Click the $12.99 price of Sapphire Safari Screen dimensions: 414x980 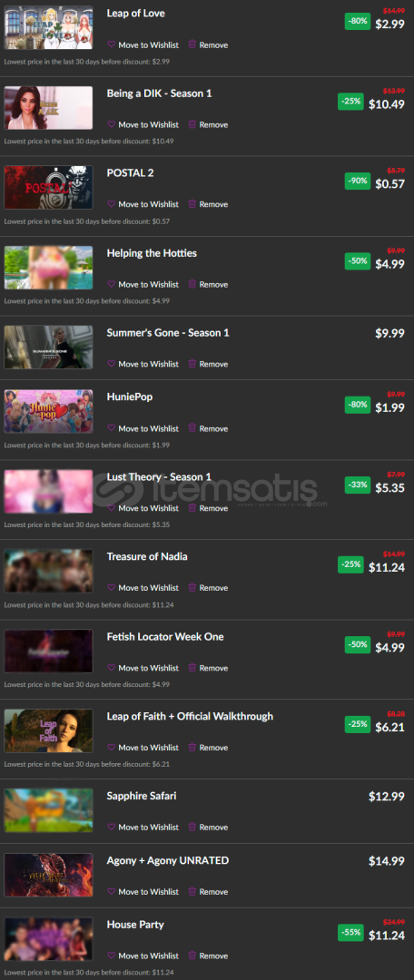tap(387, 797)
